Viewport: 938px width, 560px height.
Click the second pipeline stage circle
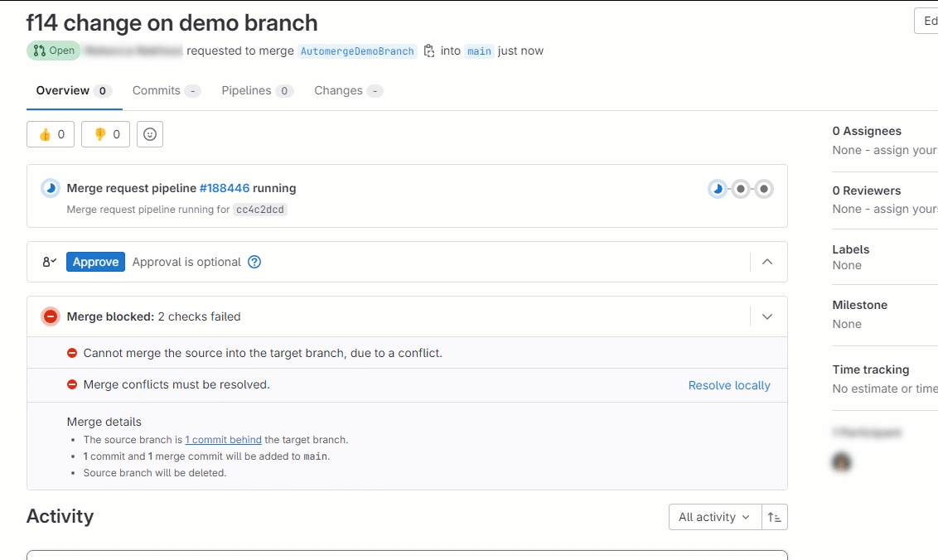[x=740, y=189]
